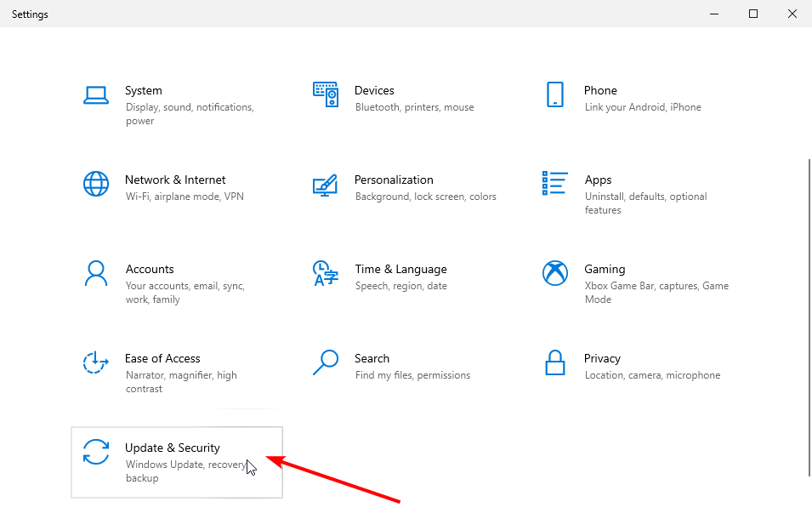Viewport: 812px width, 519px height.
Task: Open the System laptop icon
Action: click(96, 96)
